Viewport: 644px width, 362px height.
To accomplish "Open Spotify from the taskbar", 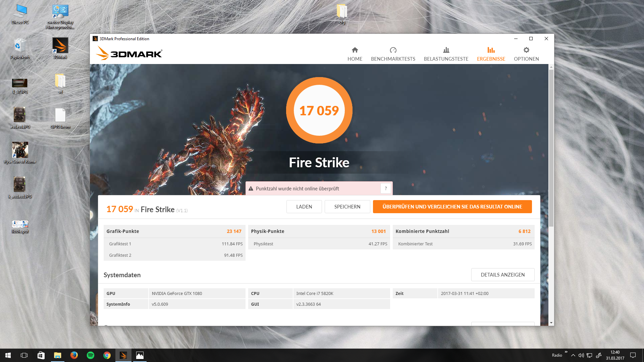I will coord(91,355).
